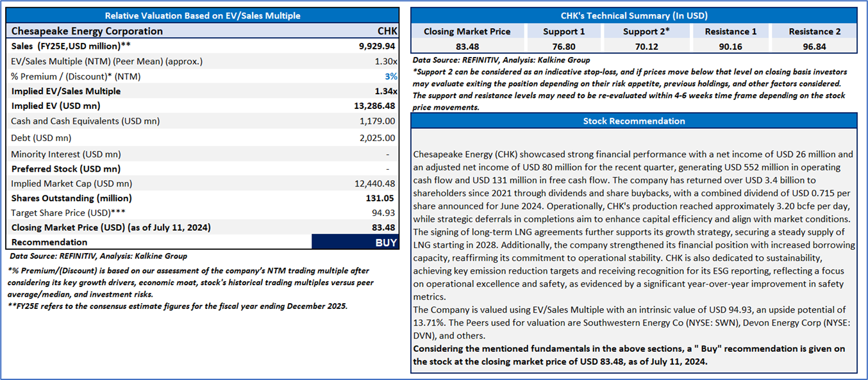The height and width of the screenshot is (380, 868).
Task: Click the 'Stock Recommendation' section header
Action: [x=633, y=120]
